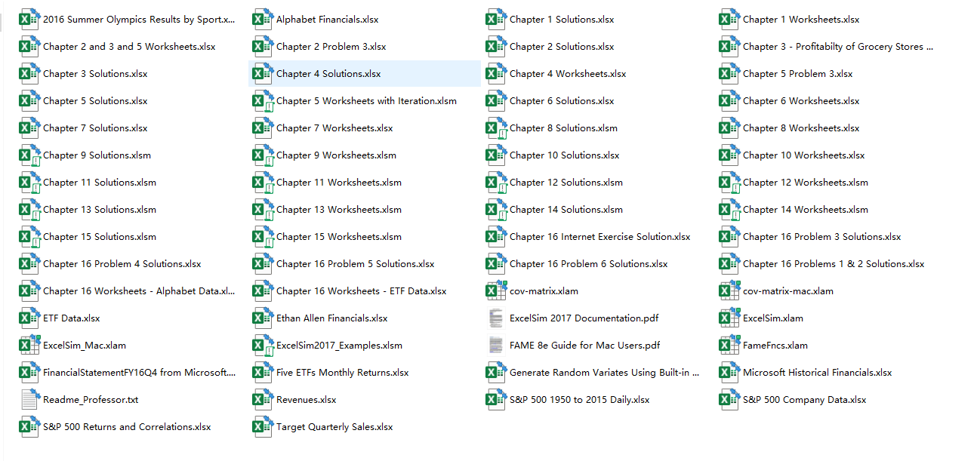Select the file name "ETF Data.xlsx"
The height and width of the screenshot is (461, 980).
pos(72,318)
